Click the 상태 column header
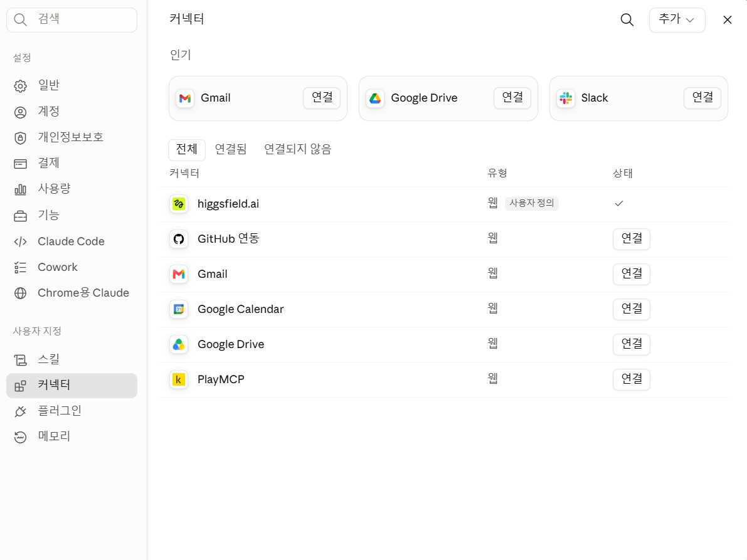 pyautogui.click(x=623, y=173)
